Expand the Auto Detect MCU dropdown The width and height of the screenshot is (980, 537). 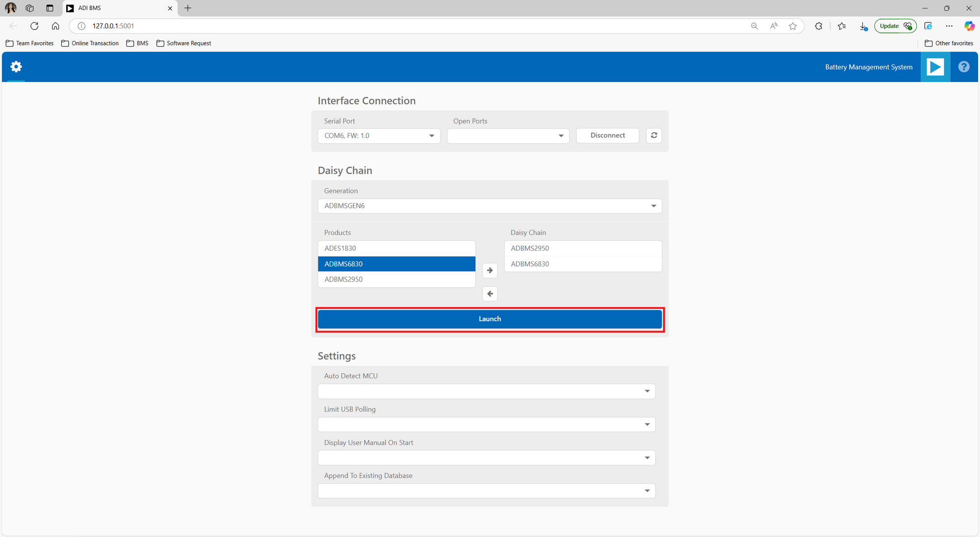(487, 391)
